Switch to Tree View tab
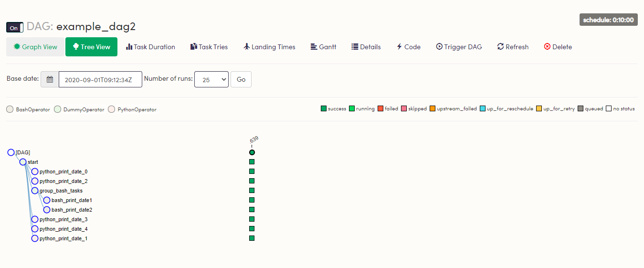Image resolution: width=644 pixels, height=268 pixels. [x=91, y=47]
